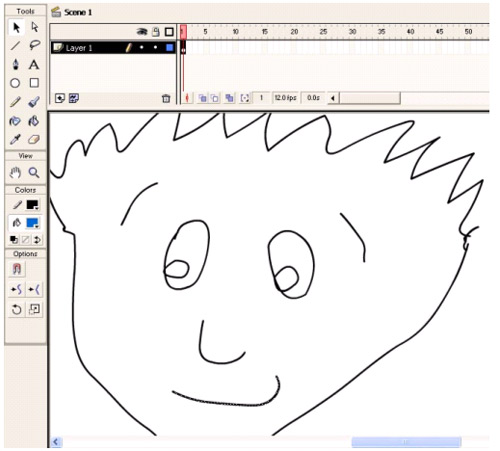Click the Delete Layer trash button
The height and width of the screenshot is (451, 500).
[166, 98]
